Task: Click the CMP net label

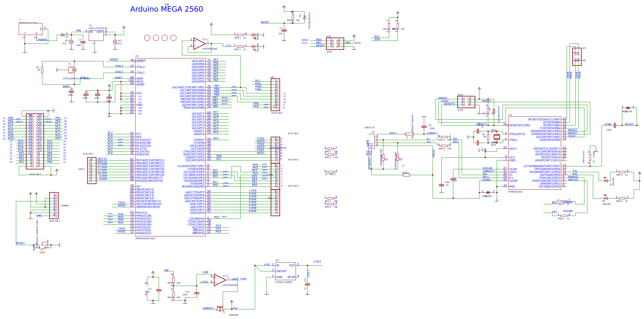Action: (205, 272)
